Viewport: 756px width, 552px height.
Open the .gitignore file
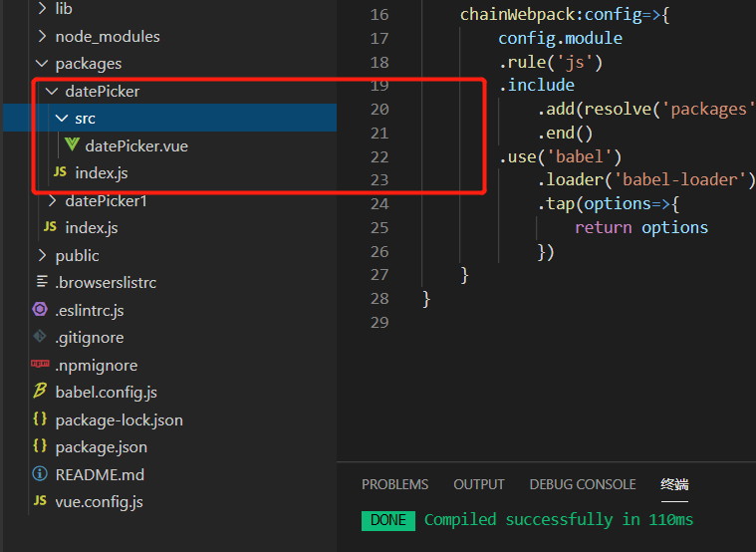(x=90, y=338)
